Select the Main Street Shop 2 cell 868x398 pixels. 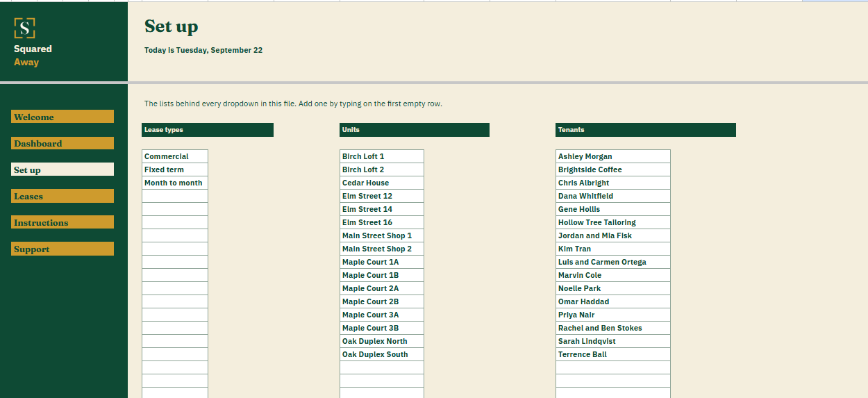point(382,249)
